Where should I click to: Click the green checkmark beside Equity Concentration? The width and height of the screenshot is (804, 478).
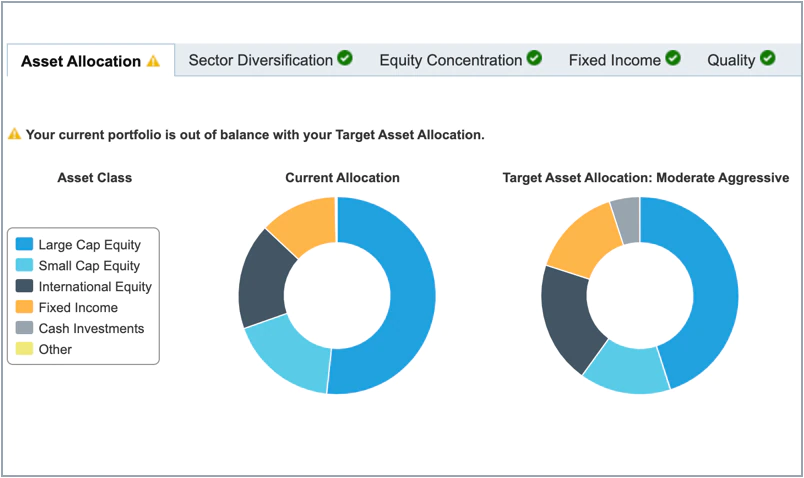click(x=534, y=59)
